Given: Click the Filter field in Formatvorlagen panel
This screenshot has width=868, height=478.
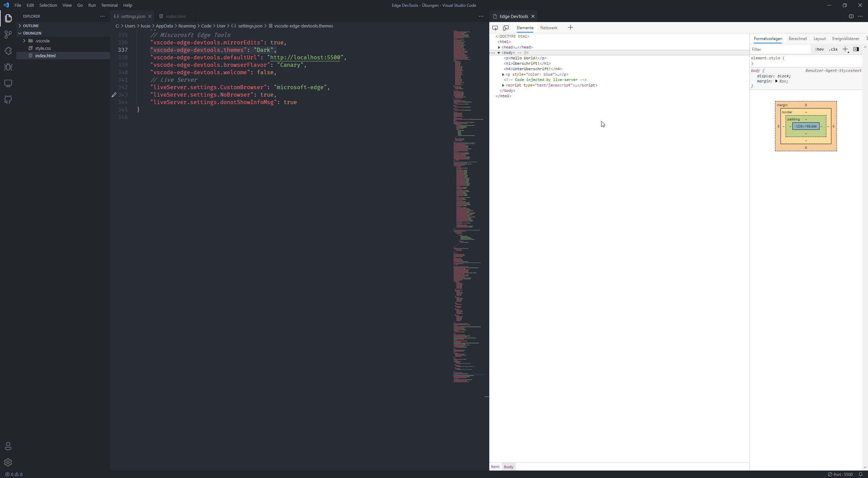Looking at the screenshot, I should click(x=780, y=49).
